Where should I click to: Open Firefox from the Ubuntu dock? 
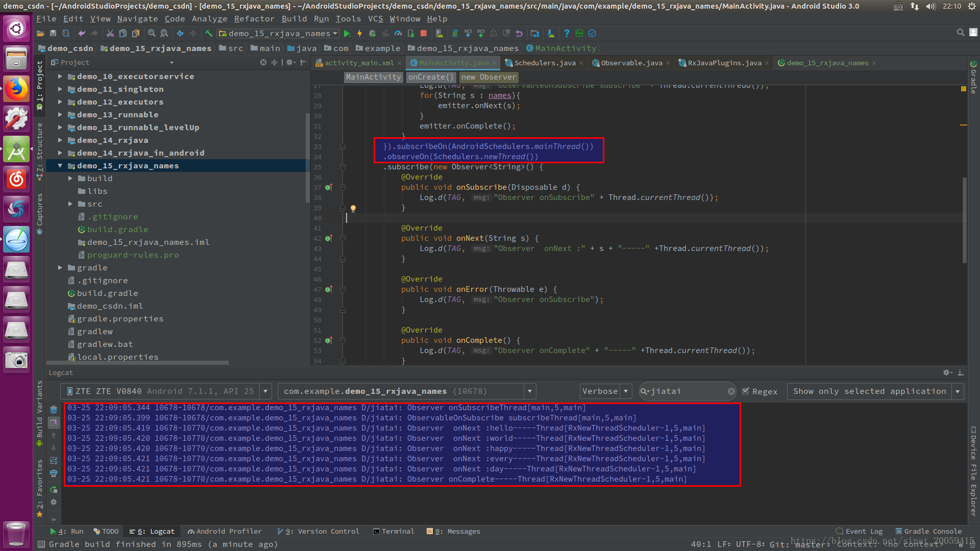pos(16,89)
